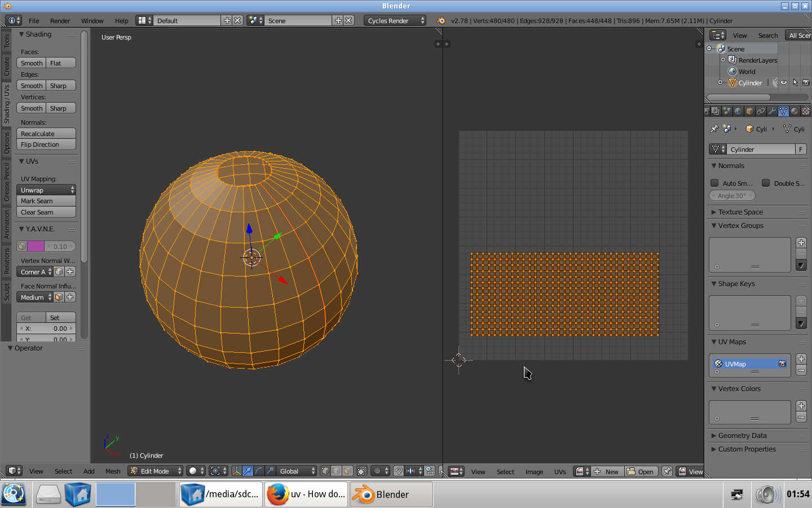This screenshot has width=812, height=508.
Task: Open the Unwrap dropdown menu
Action: 46,190
